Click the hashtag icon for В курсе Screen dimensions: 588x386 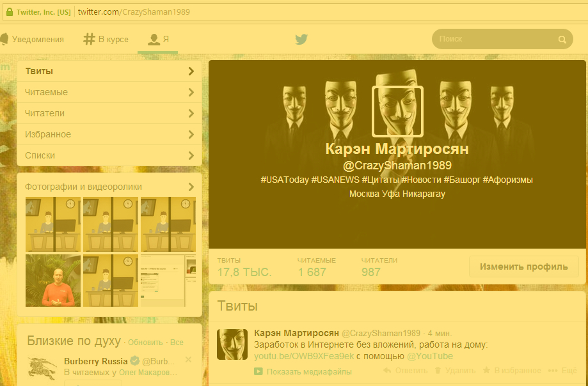90,39
